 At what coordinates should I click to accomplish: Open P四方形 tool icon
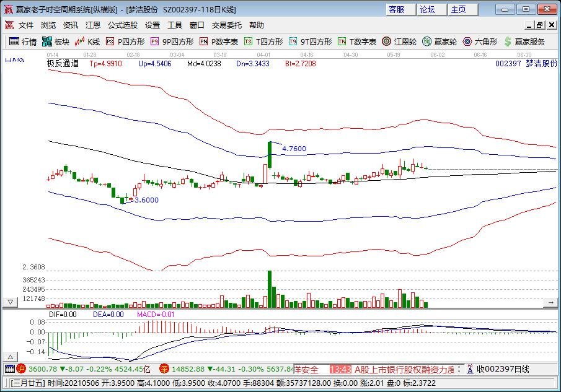coord(110,42)
